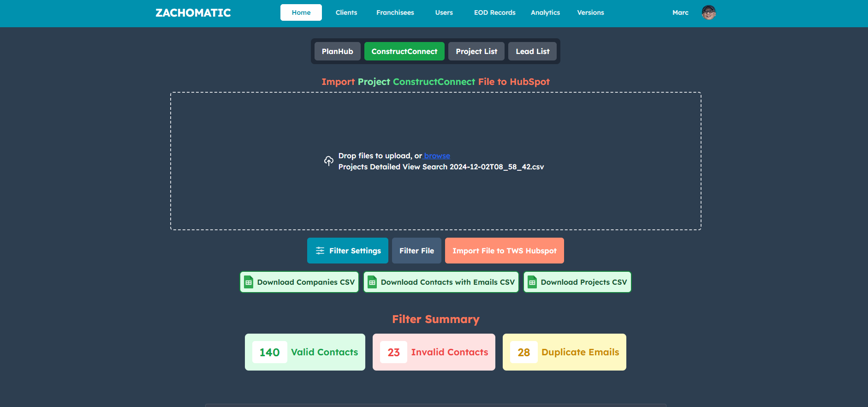Switch to the Lead List tab
This screenshot has height=407, width=868.
(x=532, y=51)
